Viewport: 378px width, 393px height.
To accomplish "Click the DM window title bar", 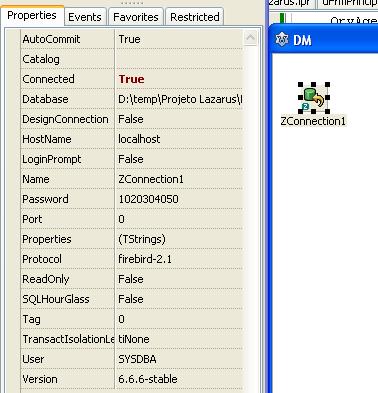I will pyautogui.click(x=324, y=39).
